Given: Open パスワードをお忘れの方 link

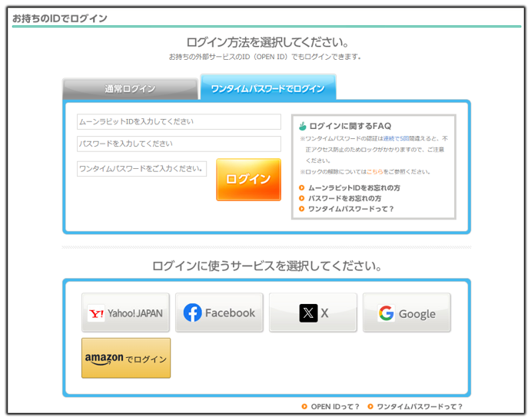Looking at the screenshot, I should pos(344,198).
